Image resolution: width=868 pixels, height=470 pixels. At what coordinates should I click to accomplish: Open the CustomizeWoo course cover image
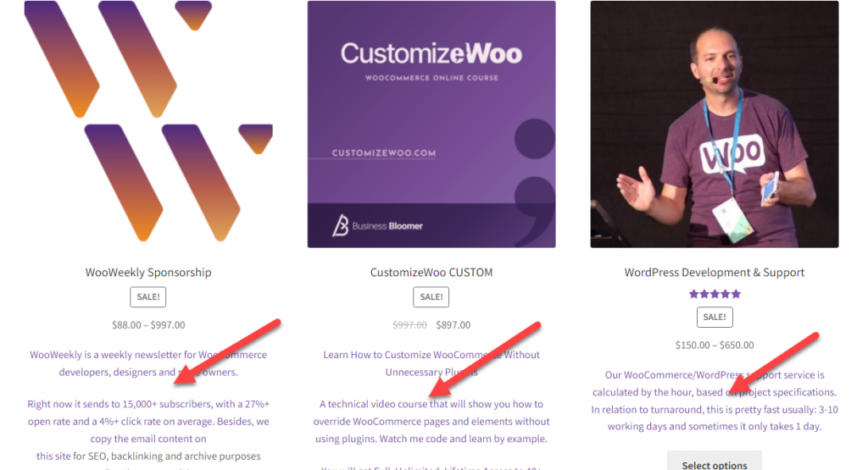(431, 124)
